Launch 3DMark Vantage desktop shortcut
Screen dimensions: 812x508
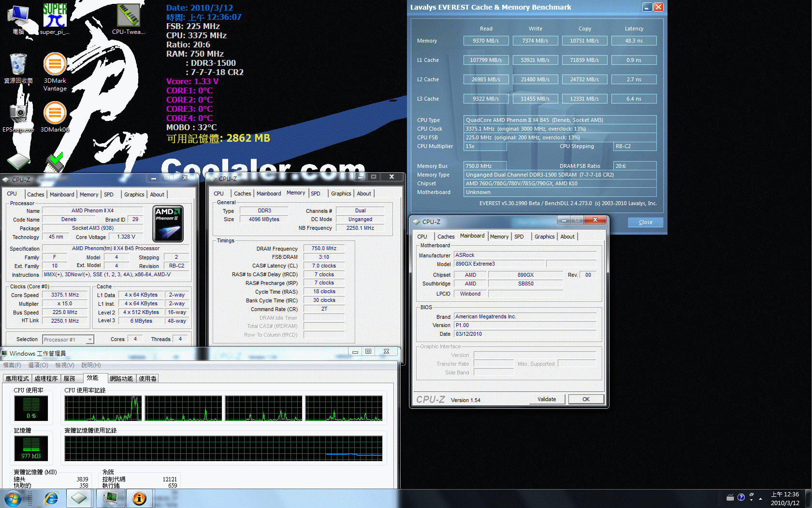[x=55, y=72]
